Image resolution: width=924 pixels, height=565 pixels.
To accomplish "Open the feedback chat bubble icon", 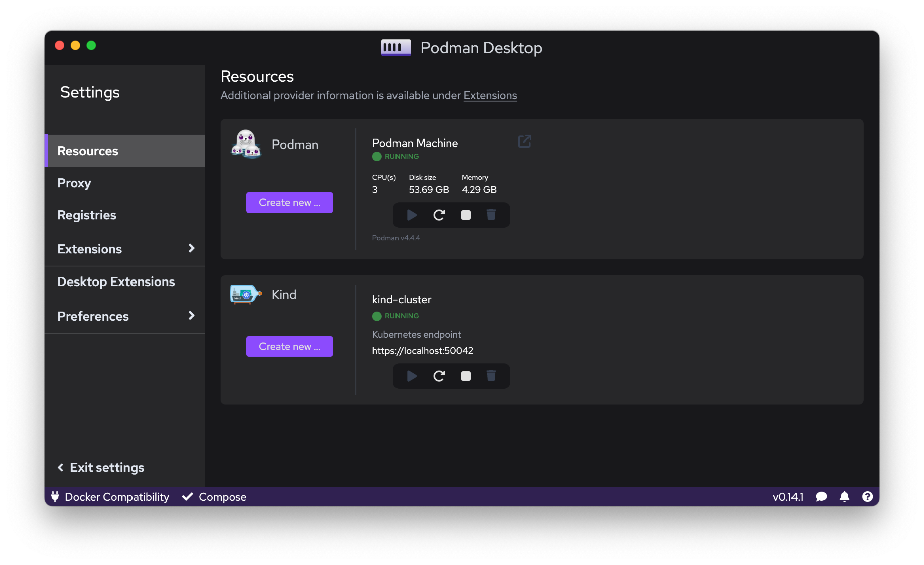I will [821, 497].
